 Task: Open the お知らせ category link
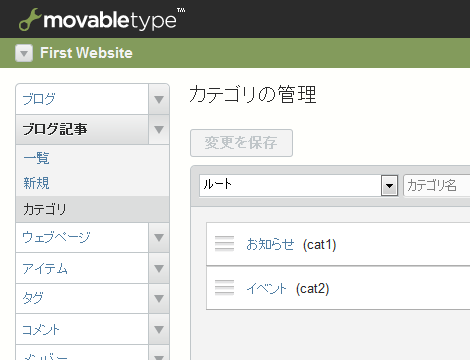[270, 244]
